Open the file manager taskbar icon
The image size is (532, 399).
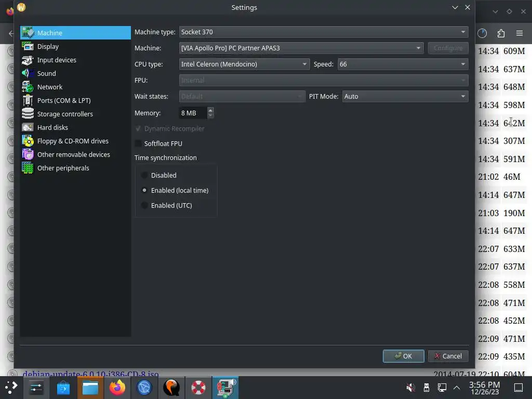(90, 388)
